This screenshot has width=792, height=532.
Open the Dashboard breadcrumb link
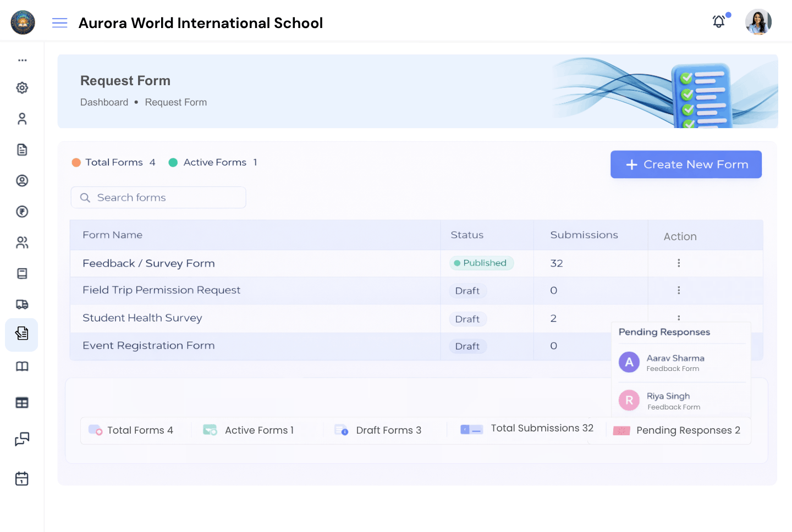[x=104, y=102]
